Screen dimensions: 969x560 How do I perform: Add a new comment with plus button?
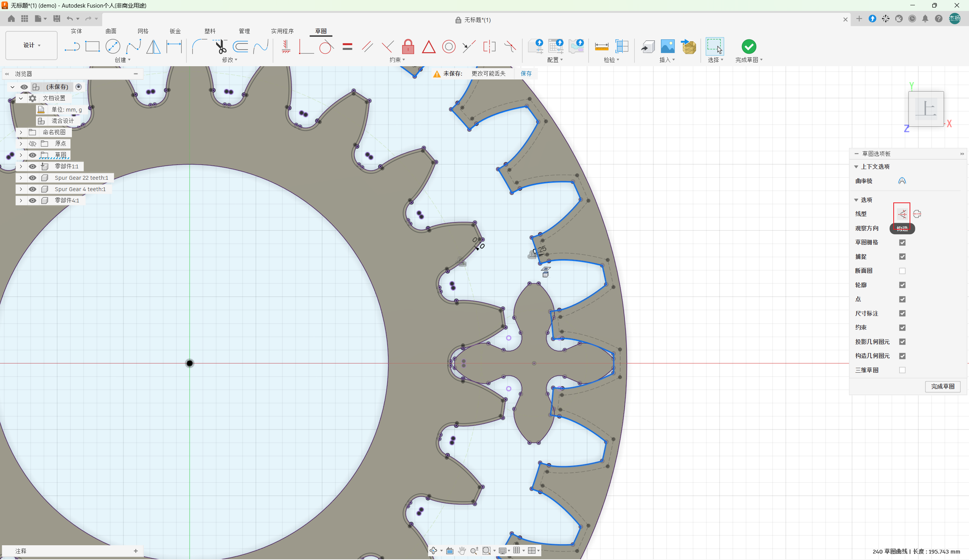point(136,551)
